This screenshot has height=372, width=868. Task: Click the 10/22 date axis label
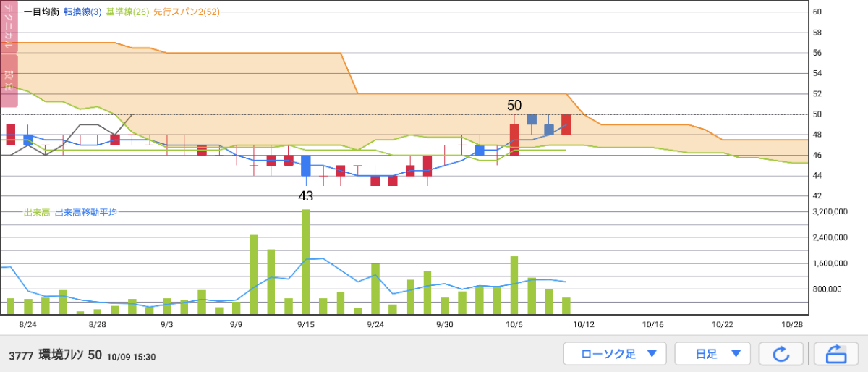tap(722, 326)
